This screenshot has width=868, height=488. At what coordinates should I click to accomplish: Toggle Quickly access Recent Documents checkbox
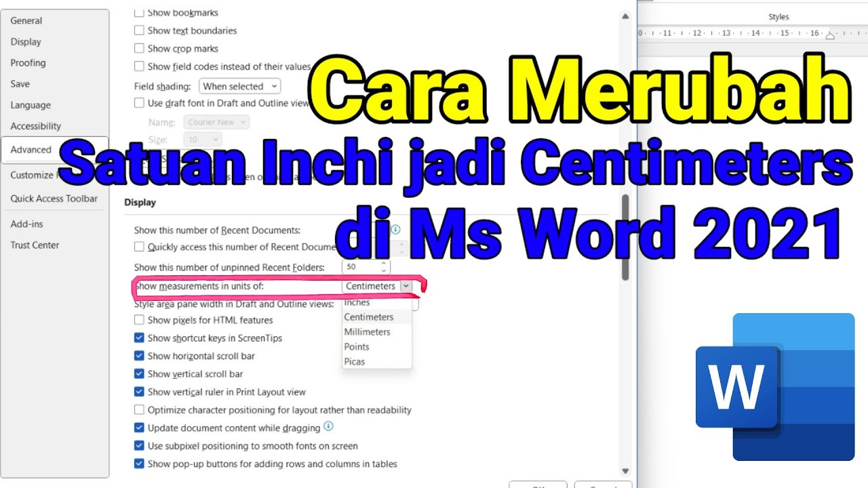(x=139, y=247)
